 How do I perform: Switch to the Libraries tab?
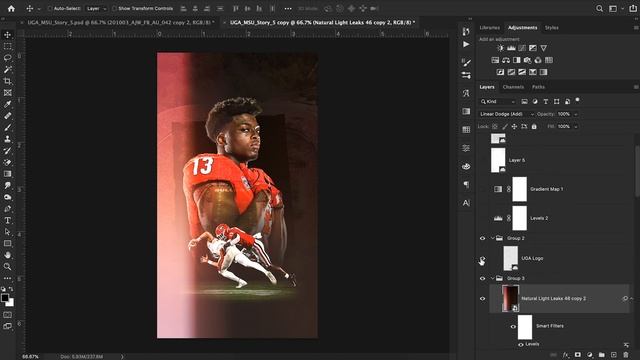point(489,28)
